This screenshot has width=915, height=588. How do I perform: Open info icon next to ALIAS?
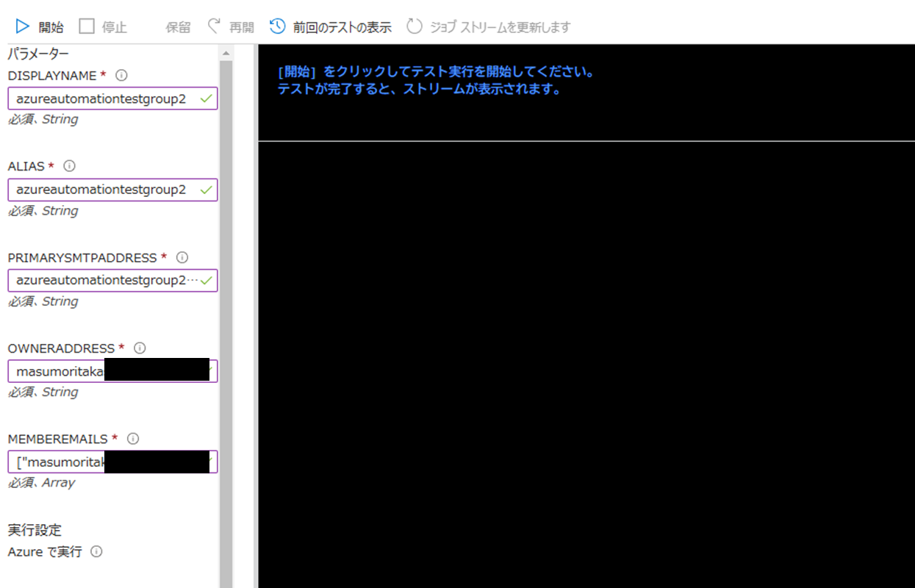70,166
